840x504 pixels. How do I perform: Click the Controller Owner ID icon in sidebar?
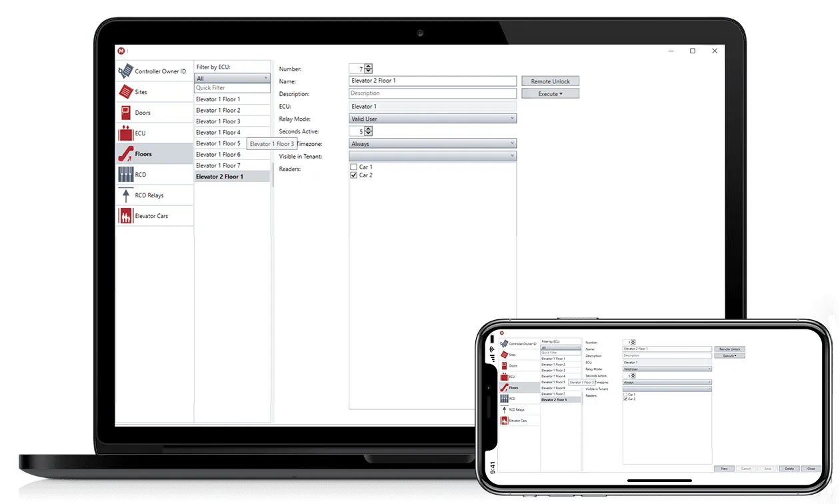coord(125,71)
